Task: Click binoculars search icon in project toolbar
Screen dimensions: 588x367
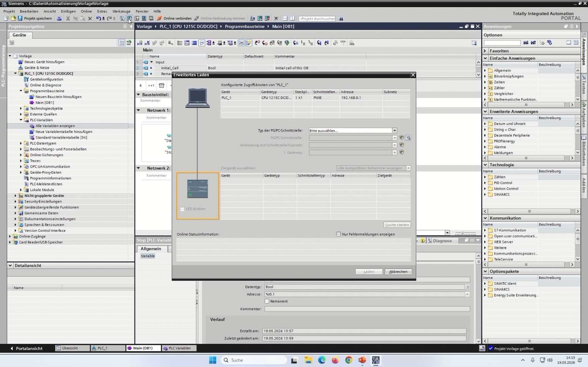Action: point(341,18)
